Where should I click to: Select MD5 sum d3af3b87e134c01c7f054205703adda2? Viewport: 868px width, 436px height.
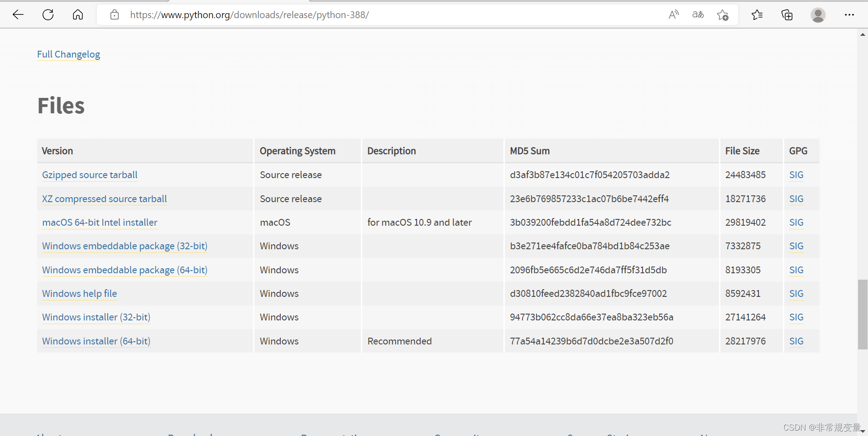[590, 175]
